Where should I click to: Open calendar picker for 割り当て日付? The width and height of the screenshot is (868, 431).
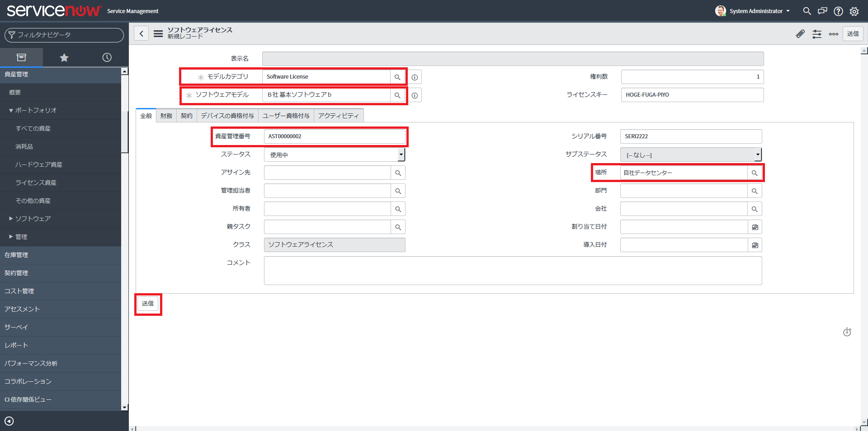(755, 227)
